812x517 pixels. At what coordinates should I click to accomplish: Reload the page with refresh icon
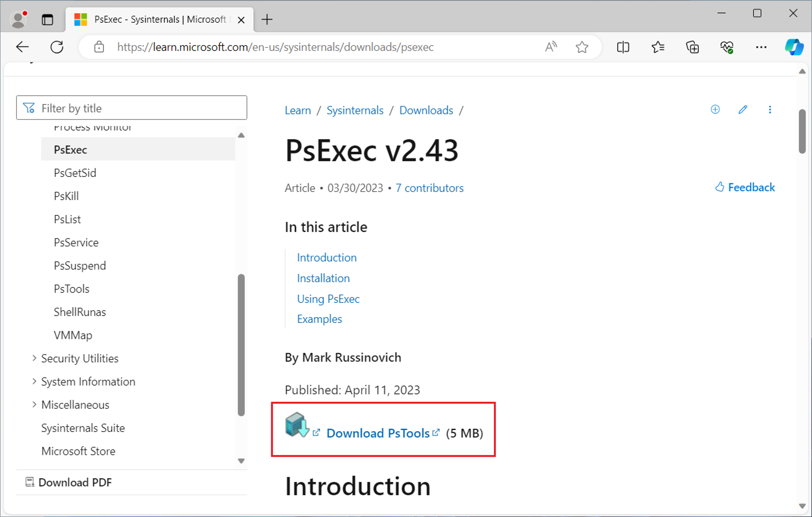click(x=57, y=47)
